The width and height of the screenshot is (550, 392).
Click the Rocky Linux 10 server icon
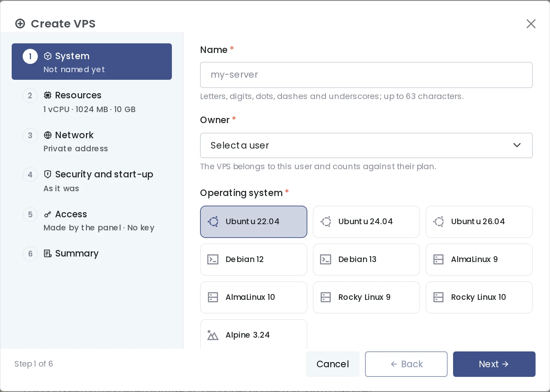pyautogui.click(x=439, y=297)
